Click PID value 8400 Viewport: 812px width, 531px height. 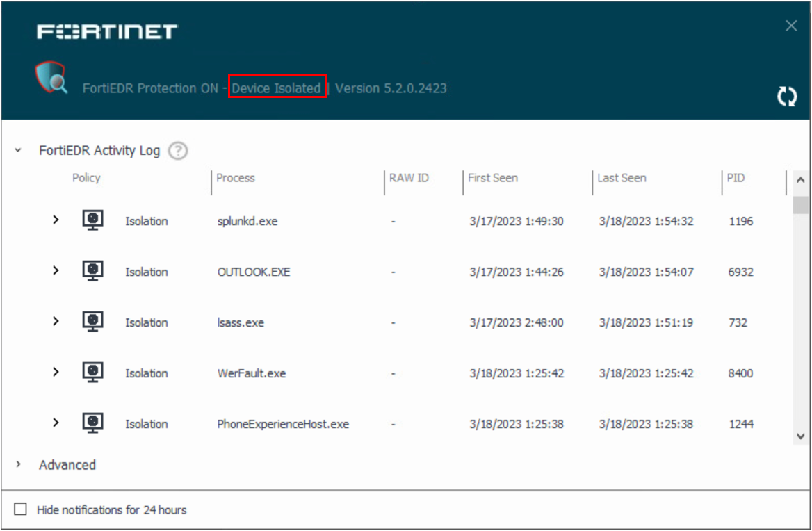[740, 374]
